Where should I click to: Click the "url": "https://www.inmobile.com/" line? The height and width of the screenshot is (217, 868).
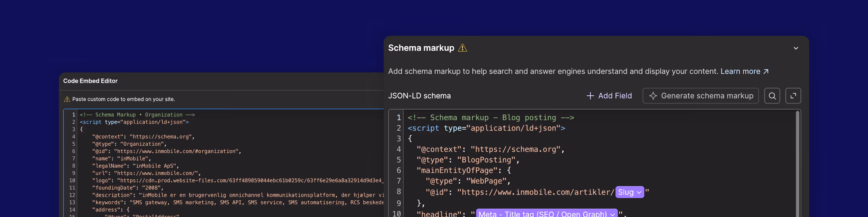coord(146,173)
